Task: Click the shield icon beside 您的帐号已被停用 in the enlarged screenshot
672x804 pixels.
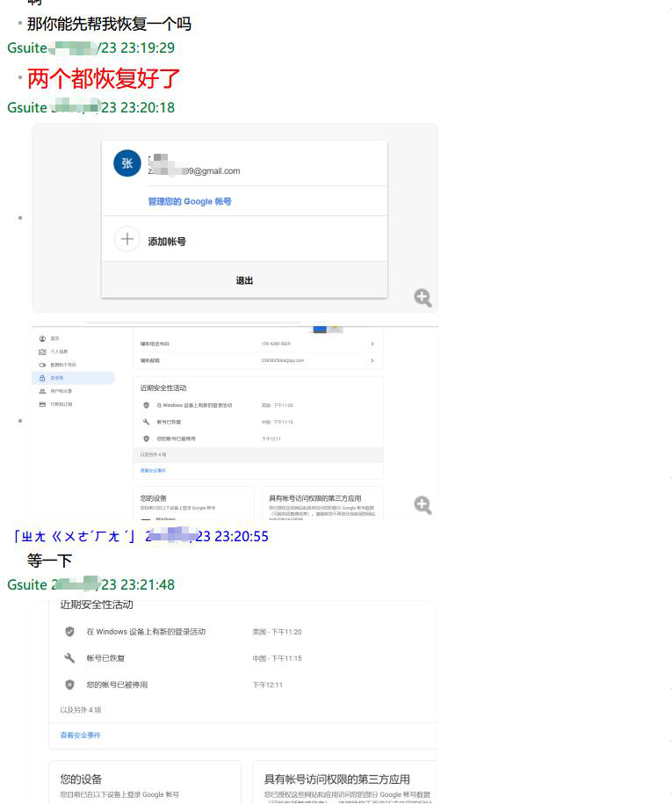Action: click(x=69, y=684)
